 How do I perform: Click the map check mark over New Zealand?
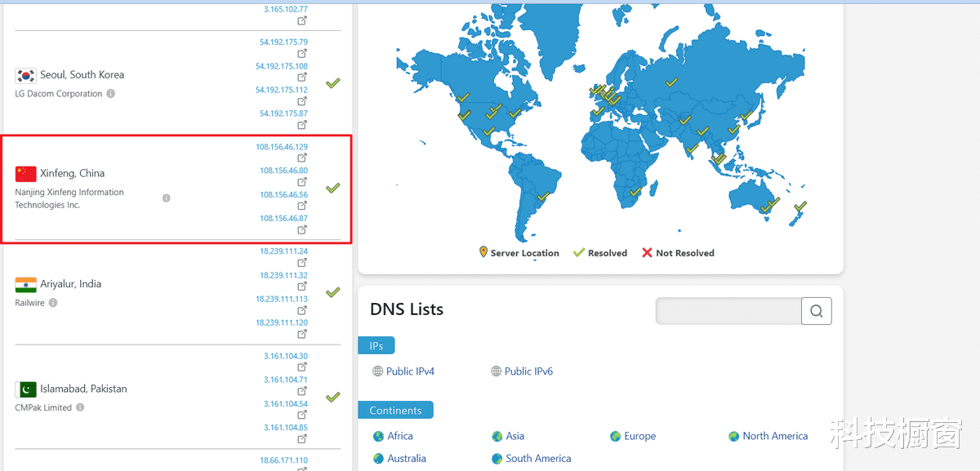tap(800, 207)
